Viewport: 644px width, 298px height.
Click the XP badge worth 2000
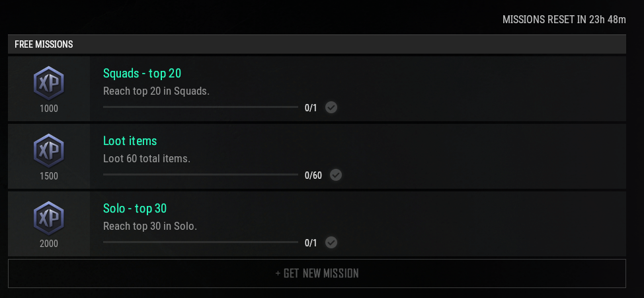[x=48, y=218]
